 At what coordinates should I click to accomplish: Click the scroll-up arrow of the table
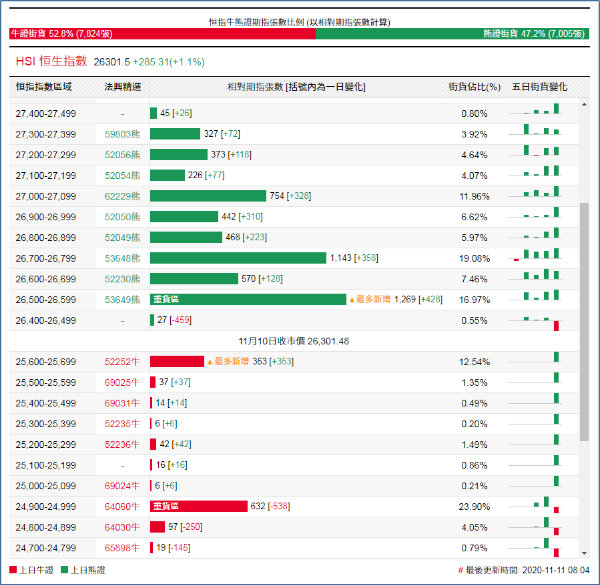[x=584, y=104]
